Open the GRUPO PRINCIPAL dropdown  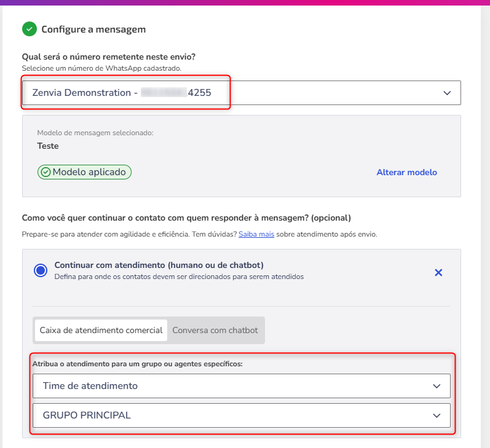click(241, 415)
